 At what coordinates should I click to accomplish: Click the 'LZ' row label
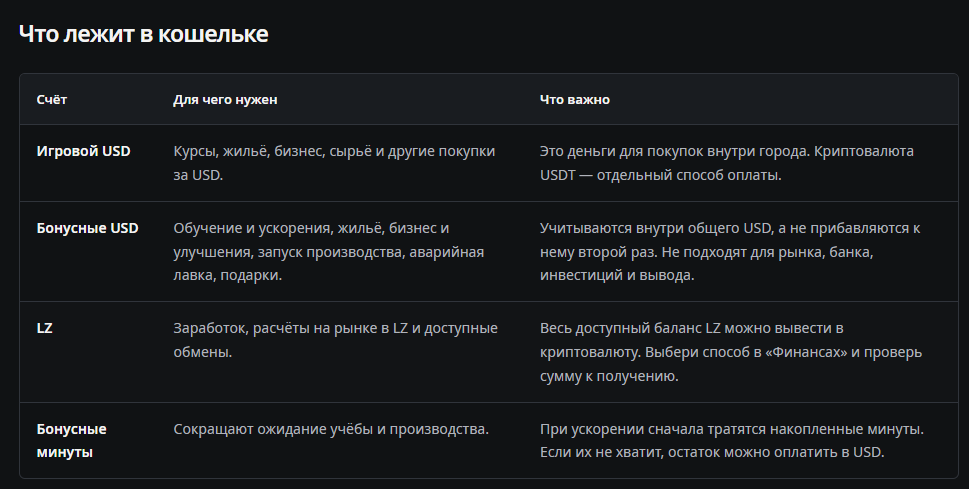coord(44,328)
